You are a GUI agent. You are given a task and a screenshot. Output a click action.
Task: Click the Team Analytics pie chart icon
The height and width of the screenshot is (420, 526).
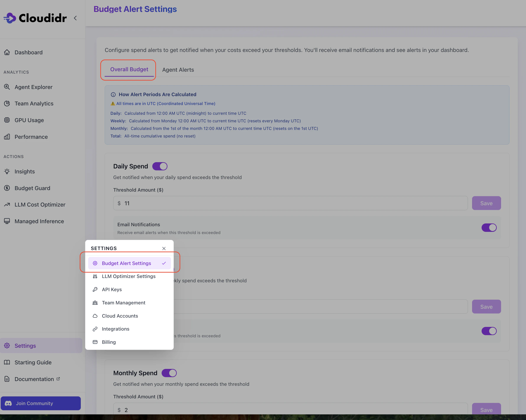click(7, 104)
